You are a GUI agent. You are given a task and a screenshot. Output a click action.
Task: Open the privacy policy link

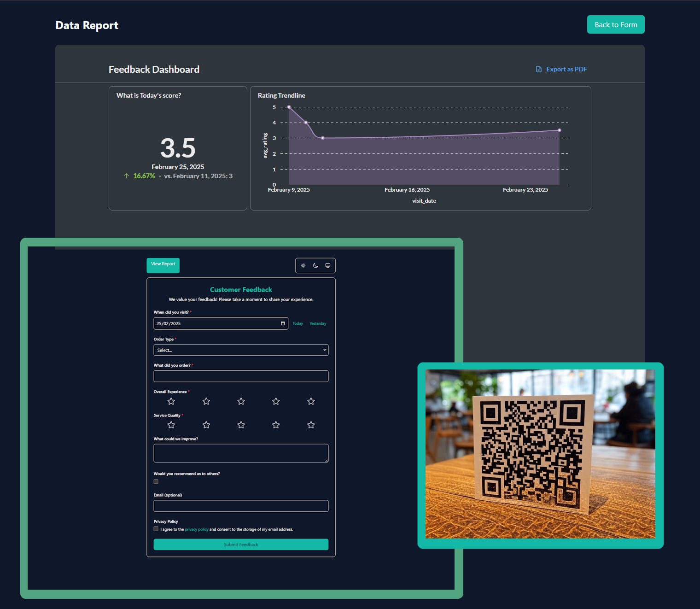click(x=197, y=530)
